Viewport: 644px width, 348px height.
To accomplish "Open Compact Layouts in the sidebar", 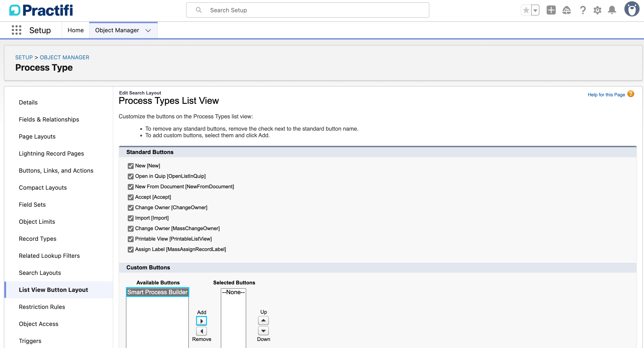I will [x=43, y=187].
